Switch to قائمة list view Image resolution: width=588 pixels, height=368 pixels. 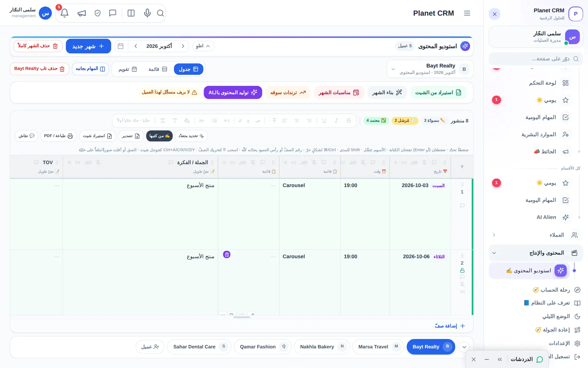[158, 69]
